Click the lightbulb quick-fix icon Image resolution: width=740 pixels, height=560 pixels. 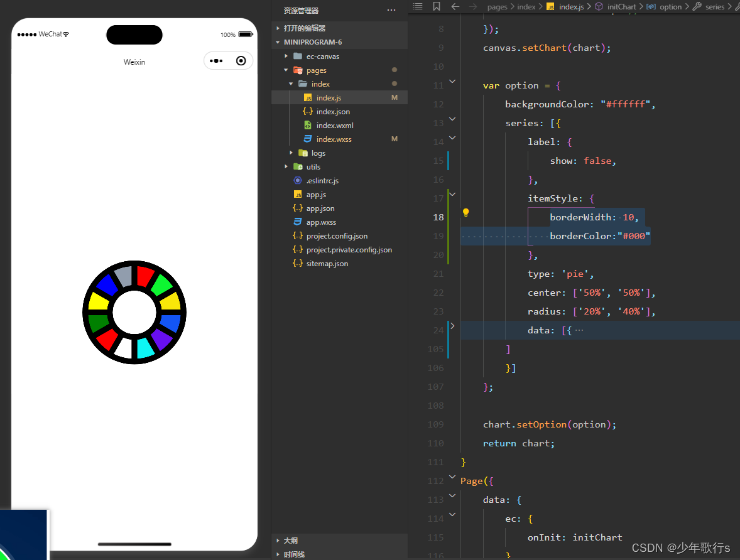(x=466, y=213)
